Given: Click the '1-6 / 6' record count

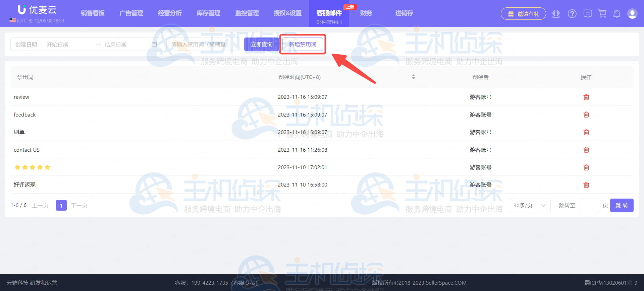Looking at the screenshot, I should [18, 205].
